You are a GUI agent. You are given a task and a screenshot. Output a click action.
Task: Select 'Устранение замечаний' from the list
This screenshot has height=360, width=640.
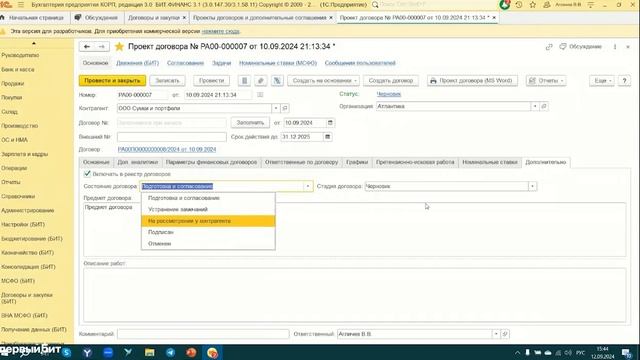(x=208, y=209)
